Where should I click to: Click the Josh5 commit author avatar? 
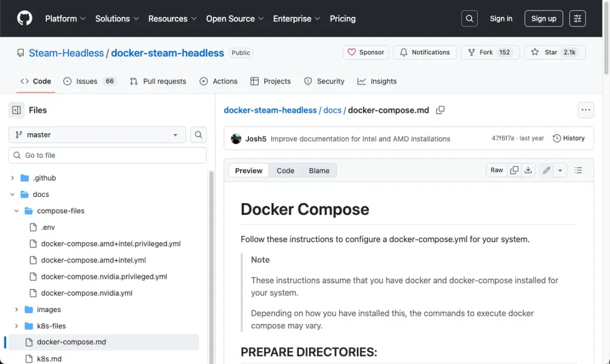tap(236, 138)
